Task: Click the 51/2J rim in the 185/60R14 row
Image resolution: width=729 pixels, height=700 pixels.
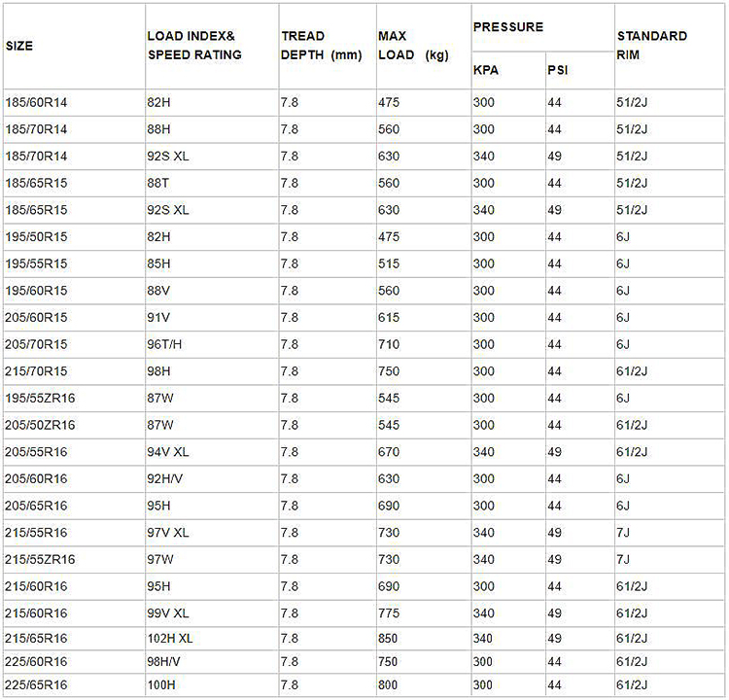Action: click(632, 102)
